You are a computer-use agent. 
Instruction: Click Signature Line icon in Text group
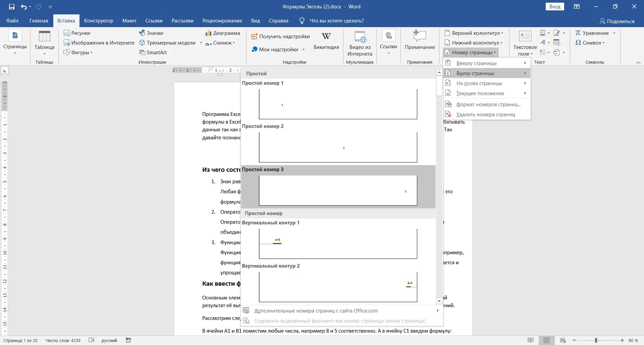[x=559, y=33]
